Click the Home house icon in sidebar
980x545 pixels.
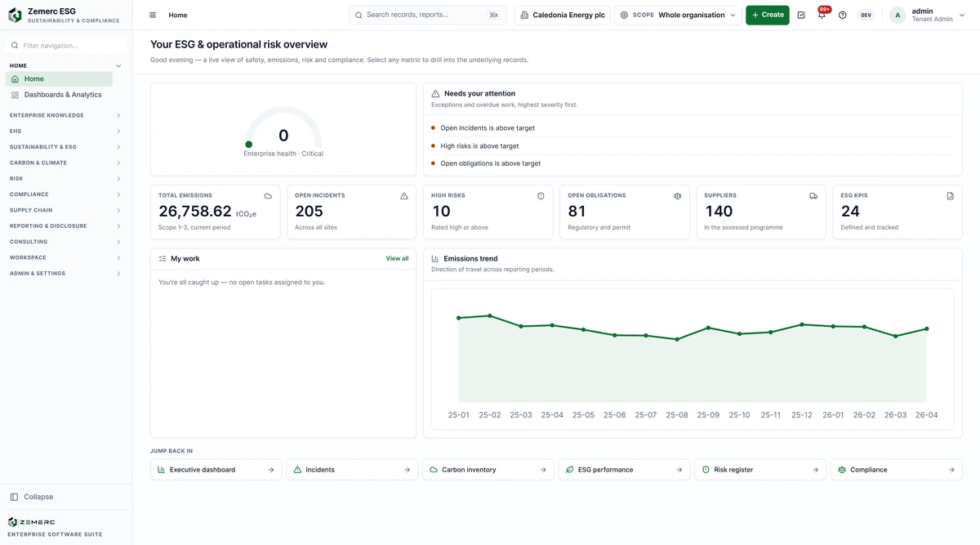coord(15,79)
